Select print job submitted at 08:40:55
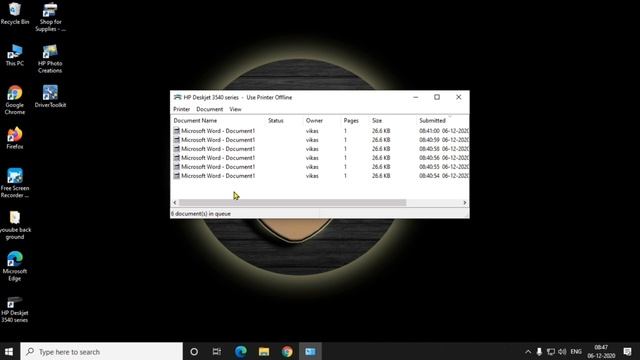The width and height of the screenshot is (640, 360). [320, 167]
